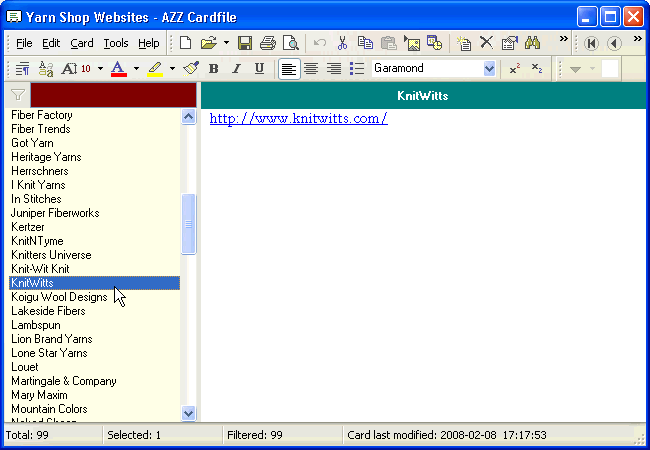
Task: Open the Tools menu
Action: 116,43
